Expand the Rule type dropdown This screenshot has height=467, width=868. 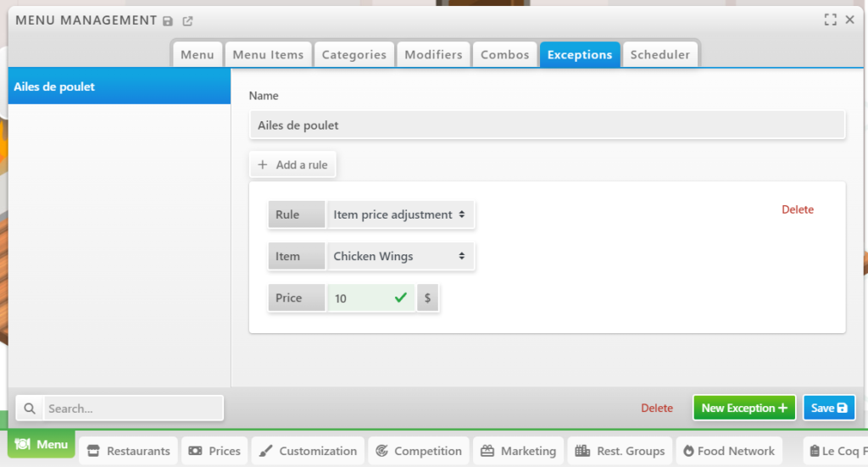tap(399, 215)
